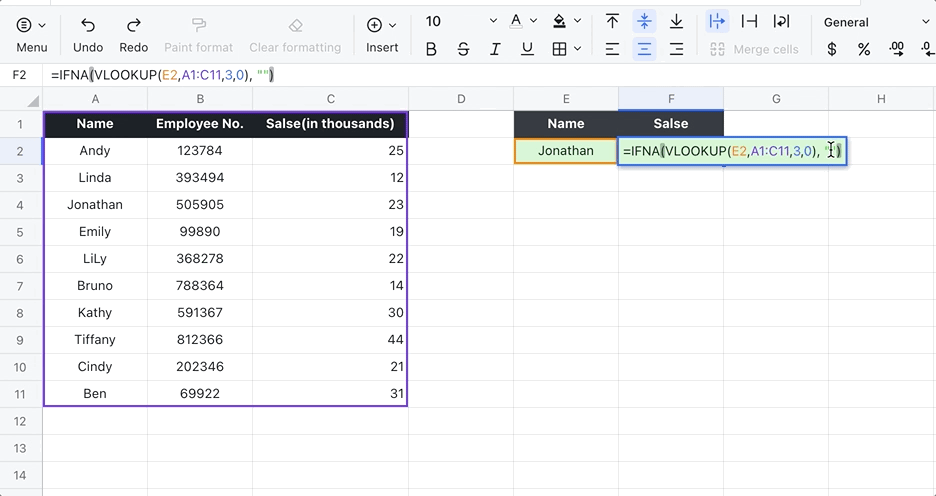
Task: Expand the Menu dropdown arrow
Action: [42, 25]
